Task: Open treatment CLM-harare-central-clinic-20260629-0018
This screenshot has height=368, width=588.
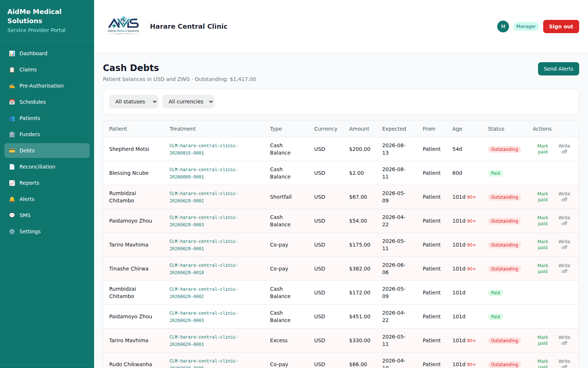Action: pos(204,269)
